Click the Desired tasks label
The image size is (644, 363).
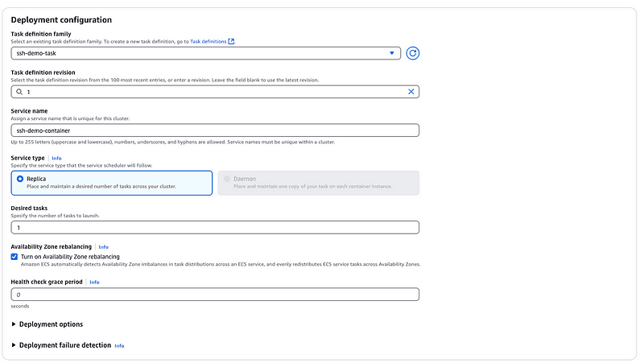tap(29, 208)
